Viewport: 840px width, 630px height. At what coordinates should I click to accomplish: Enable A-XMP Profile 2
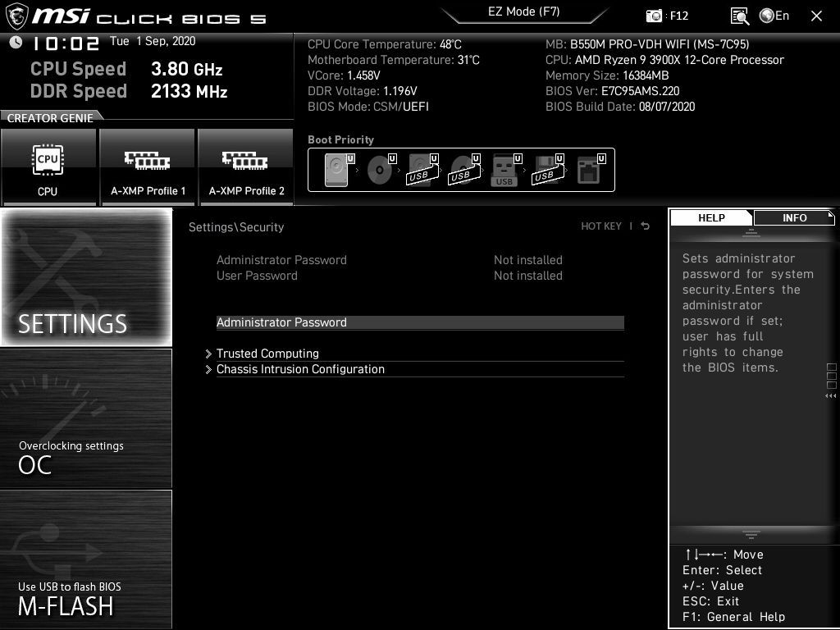click(246, 167)
